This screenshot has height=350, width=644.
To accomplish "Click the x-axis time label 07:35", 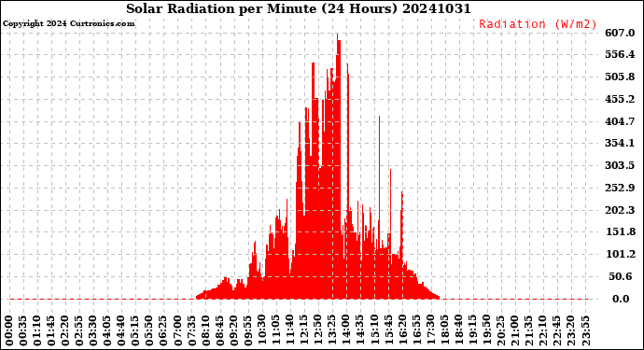I will [x=192, y=331].
